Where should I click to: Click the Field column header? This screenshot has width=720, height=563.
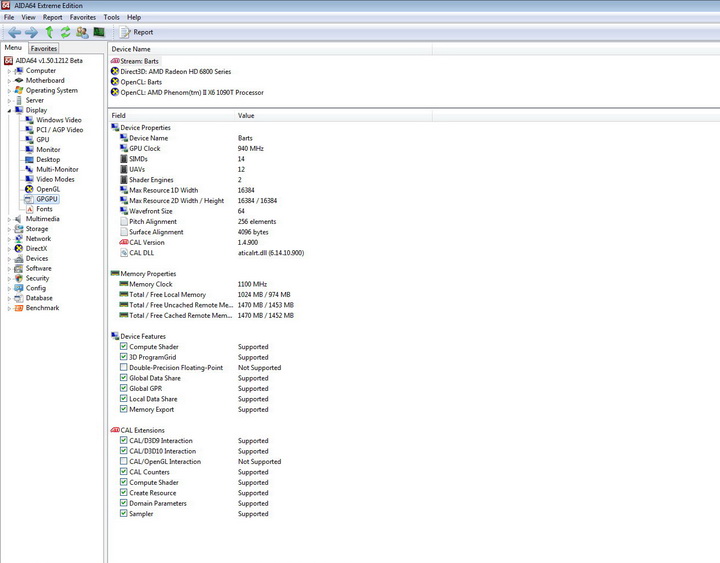tap(171, 116)
